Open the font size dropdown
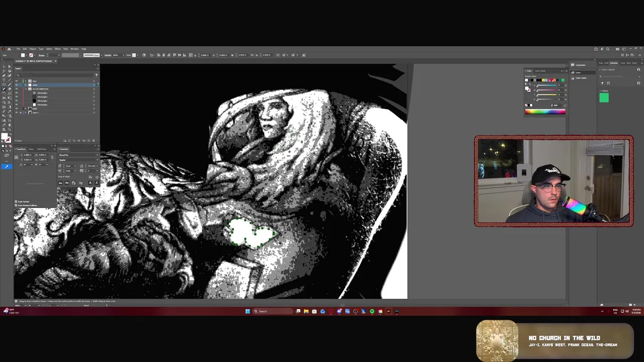The width and height of the screenshot is (644, 362). 75,166
